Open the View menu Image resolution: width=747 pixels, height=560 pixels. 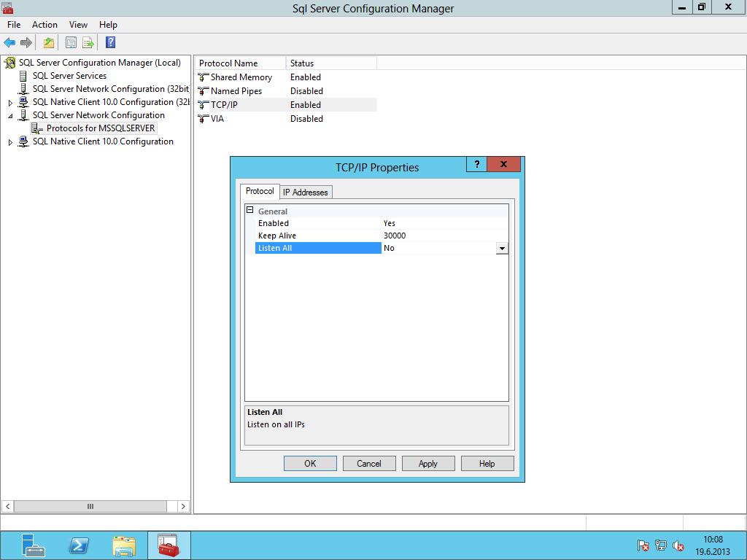78,25
